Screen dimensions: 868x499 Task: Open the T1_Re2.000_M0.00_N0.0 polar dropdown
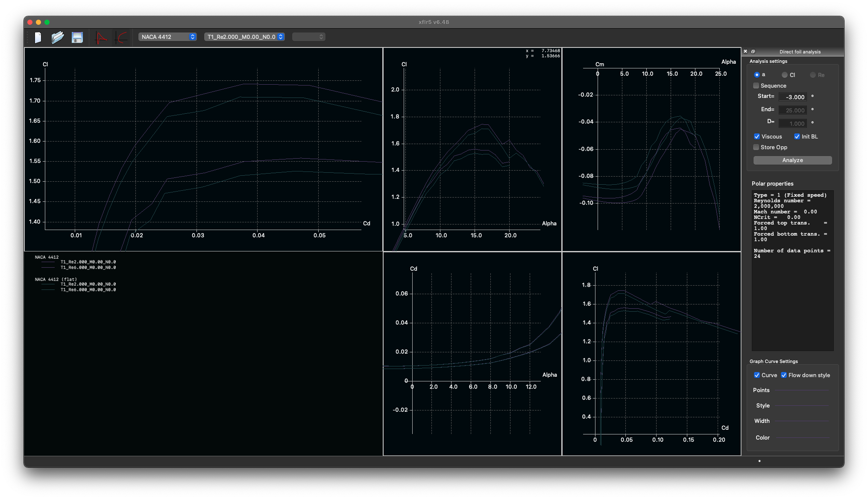[244, 37]
